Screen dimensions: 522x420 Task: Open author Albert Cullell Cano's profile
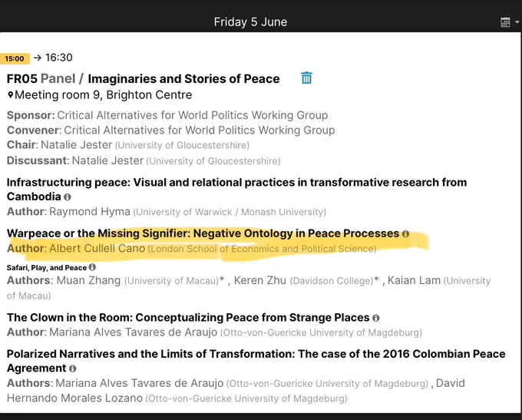pos(97,249)
